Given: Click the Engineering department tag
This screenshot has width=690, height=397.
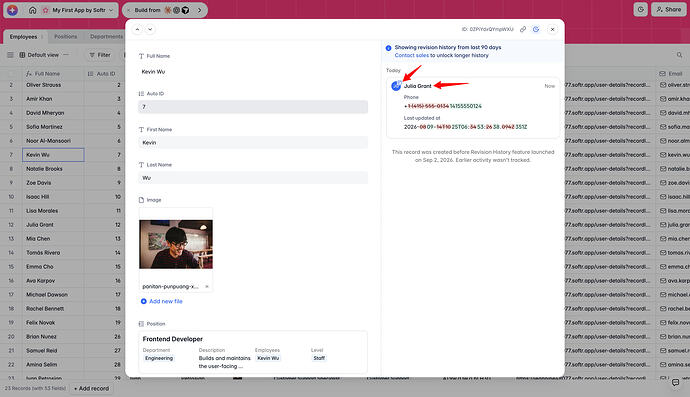Looking at the screenshot, I should (x=159, y=358).
